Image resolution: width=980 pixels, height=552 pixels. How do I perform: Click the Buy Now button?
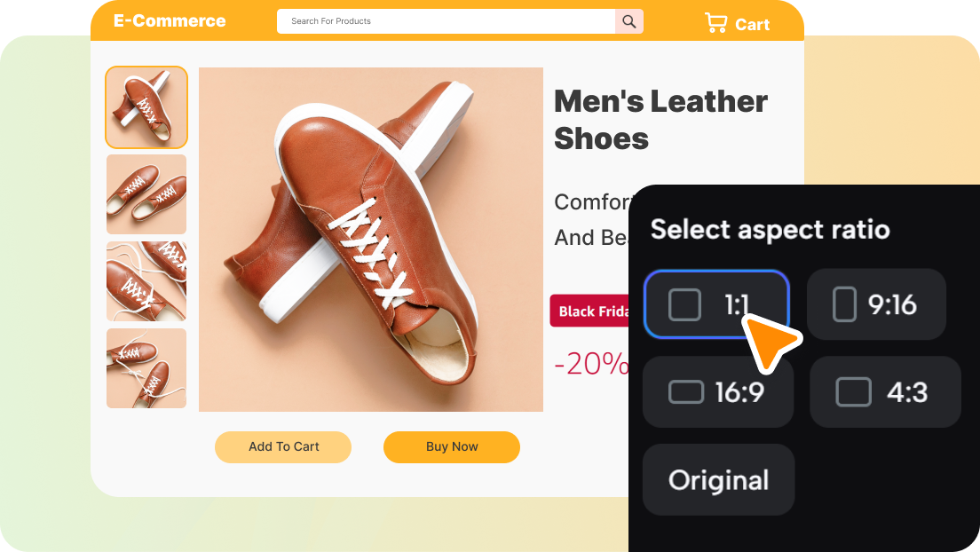(452, 447)
